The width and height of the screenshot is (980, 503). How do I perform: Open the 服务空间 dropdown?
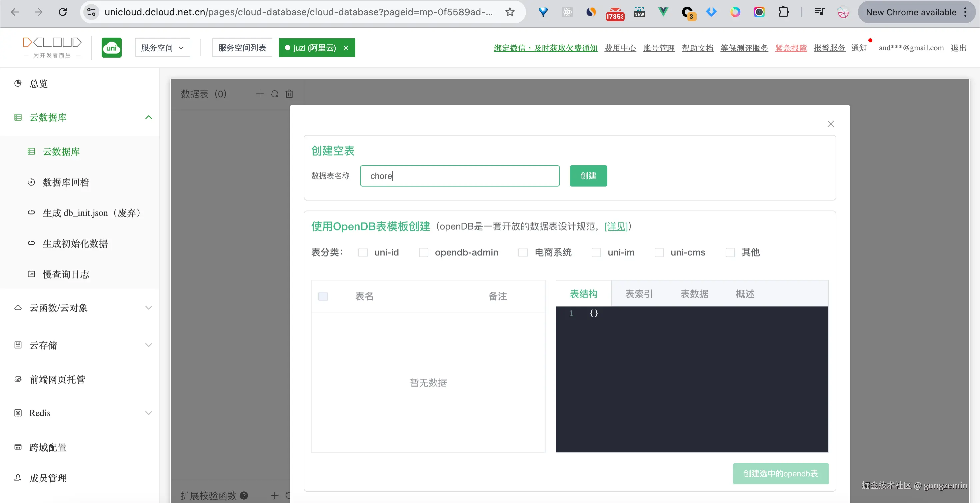click(162, 48)
